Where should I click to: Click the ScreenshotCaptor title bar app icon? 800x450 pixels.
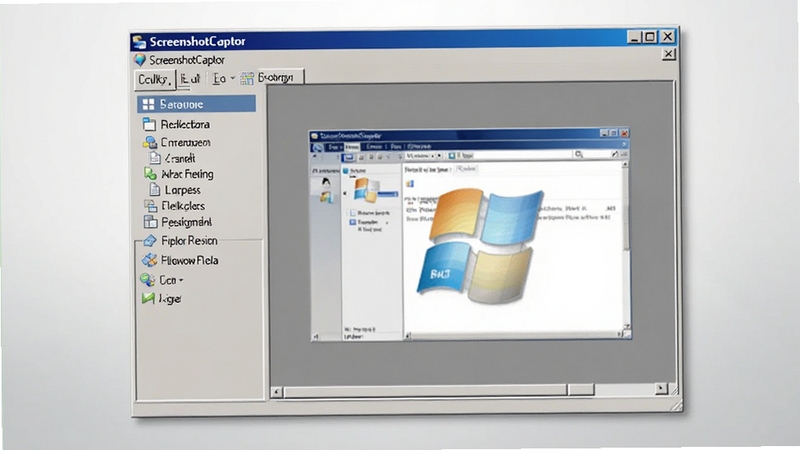point(139,42)
